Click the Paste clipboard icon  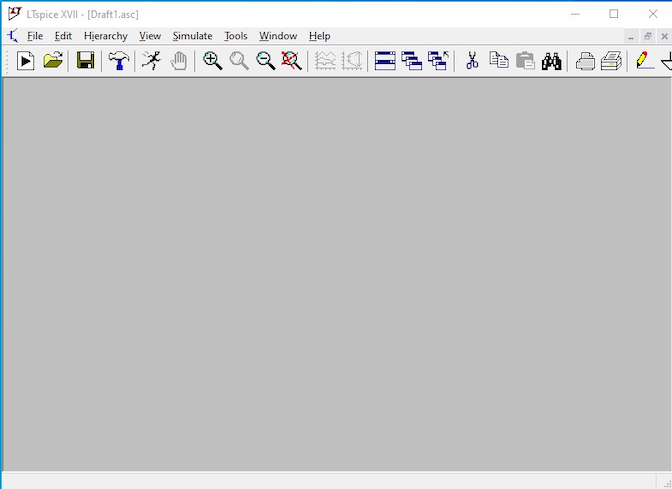coord(525,61)
